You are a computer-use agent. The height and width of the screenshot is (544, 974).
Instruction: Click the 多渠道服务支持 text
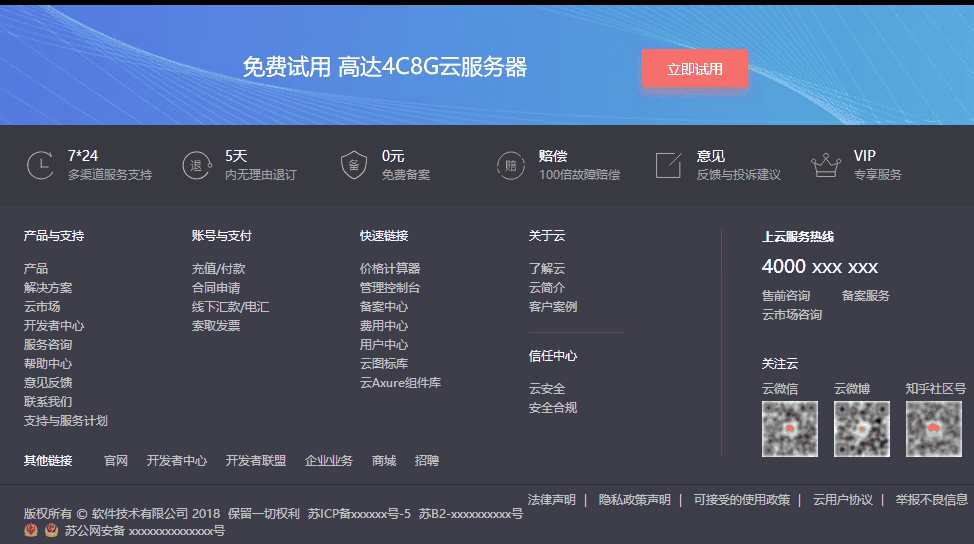(110, 175)
